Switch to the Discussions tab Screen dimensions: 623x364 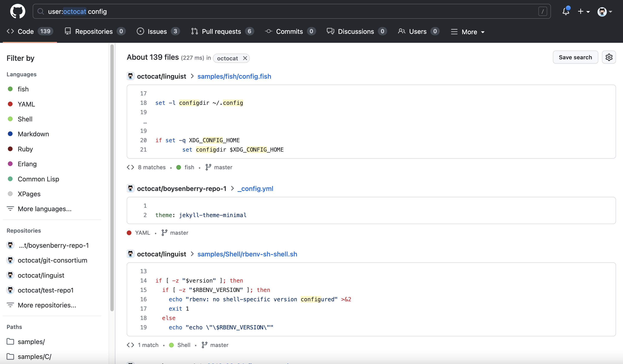[x=357, y=31]
